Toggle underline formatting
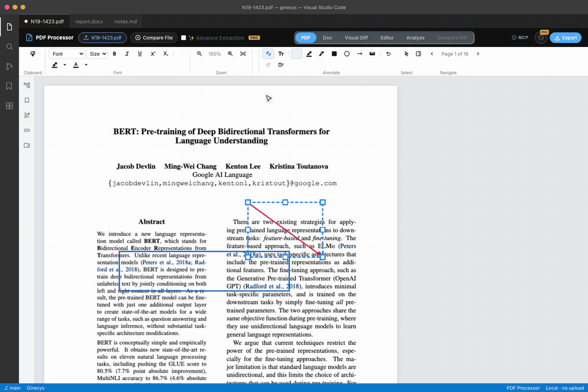Image resolution: width=588 pixels, height=392 pixels. (x=140, y=54)
